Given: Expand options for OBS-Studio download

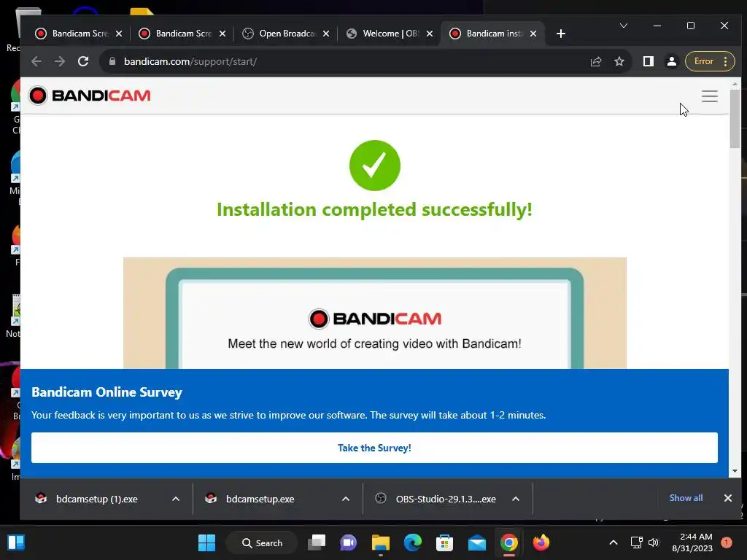Looking at the screenshot, I should coord(516,499).
